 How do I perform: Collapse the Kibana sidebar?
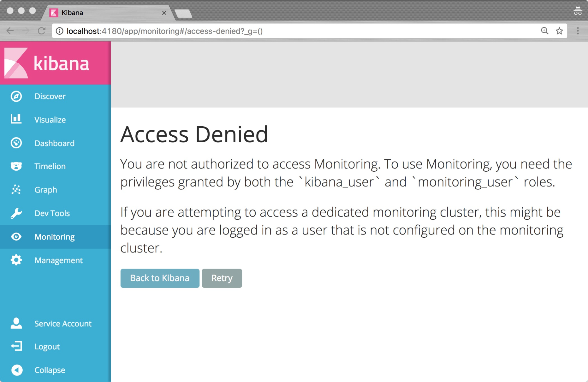pyautogui.click(x=17, y=370)
